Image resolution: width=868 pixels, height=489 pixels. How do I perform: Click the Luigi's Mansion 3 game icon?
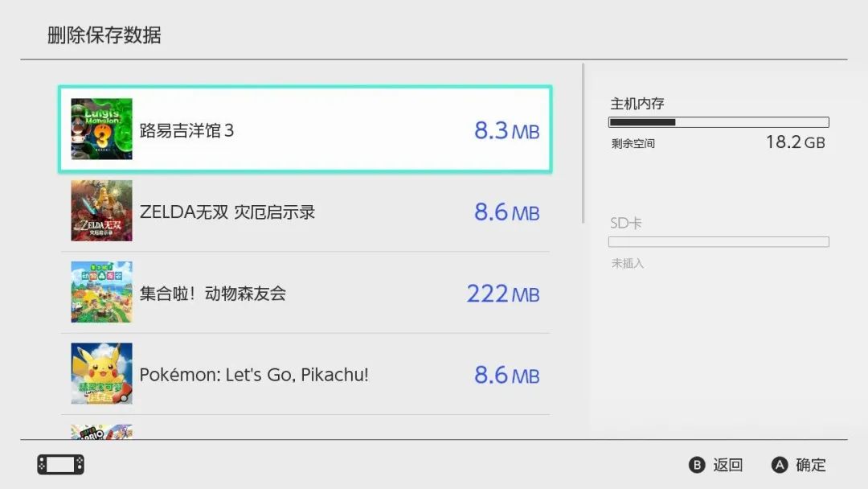click(101, 129)
